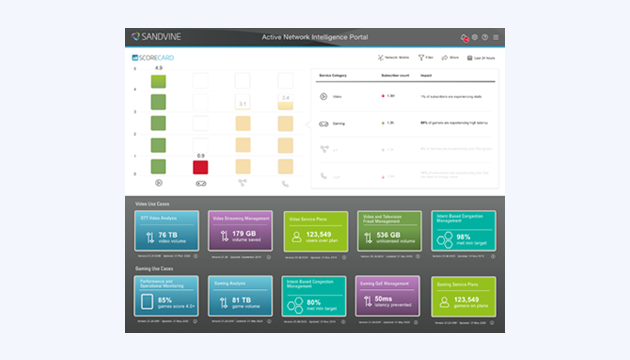Click the gaming controller icon under scorecard chart

coord(201,184)
